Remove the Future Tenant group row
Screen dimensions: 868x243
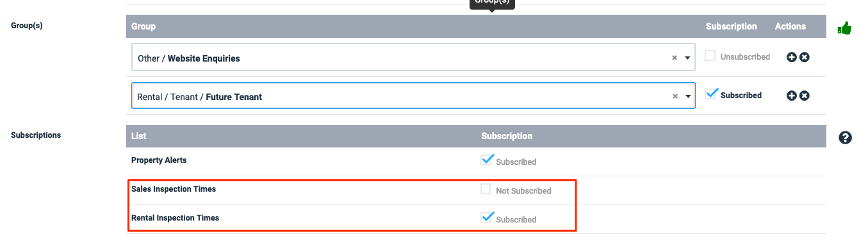click(x=805, y=96)
